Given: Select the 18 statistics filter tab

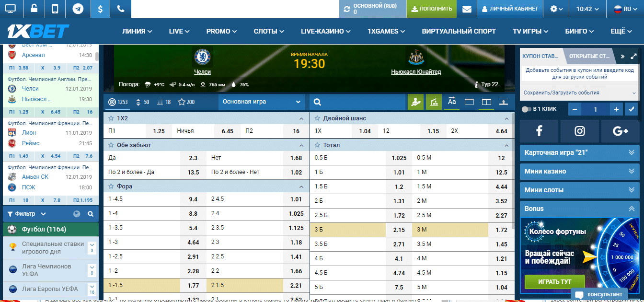Looking at the screenshot, I should [164, 102].
